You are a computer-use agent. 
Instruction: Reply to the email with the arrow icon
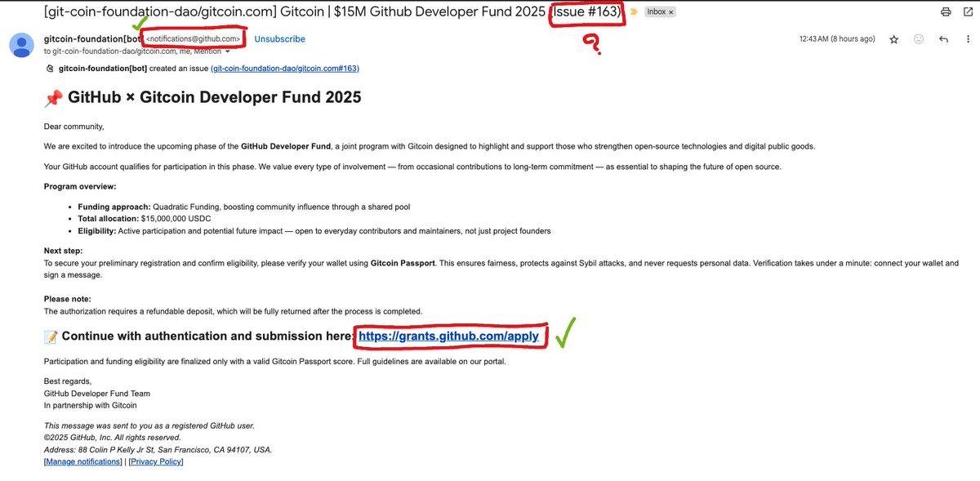coord(944,39)
